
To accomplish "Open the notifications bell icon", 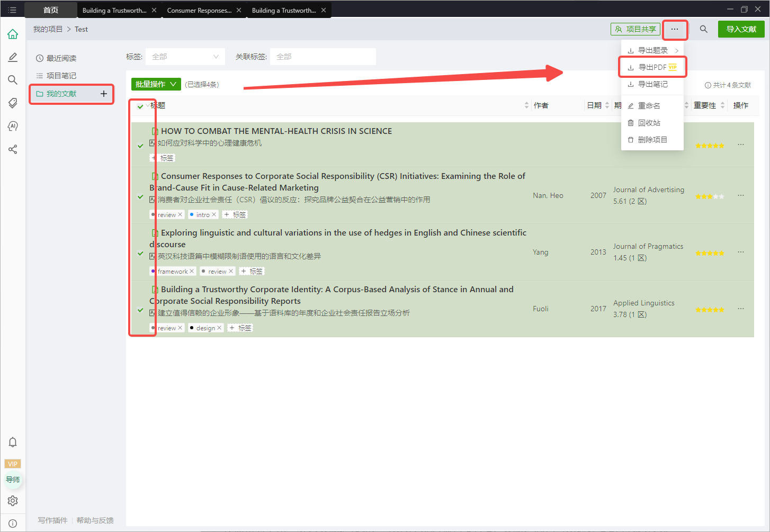I will coord(13,442).
